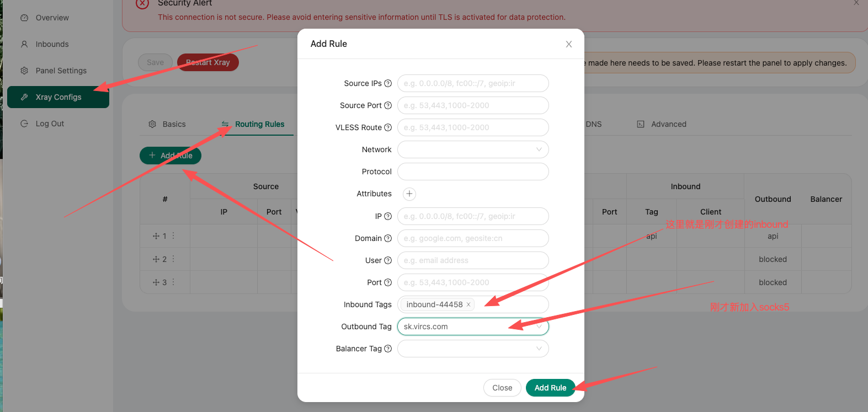The image size is (868, 412).
Task: Open the Balancer Tag dropdown
Action: coord(473,349)
